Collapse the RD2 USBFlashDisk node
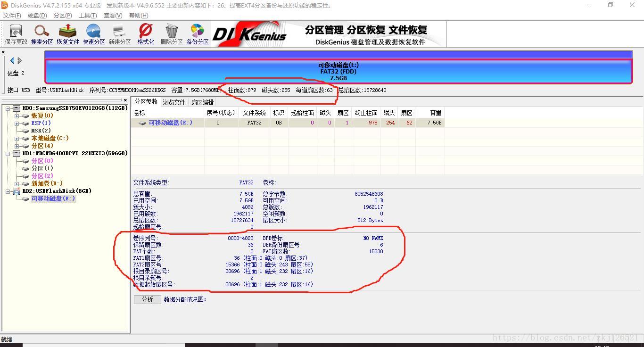Screen dimensions: 644x347 tap(8, 191)
